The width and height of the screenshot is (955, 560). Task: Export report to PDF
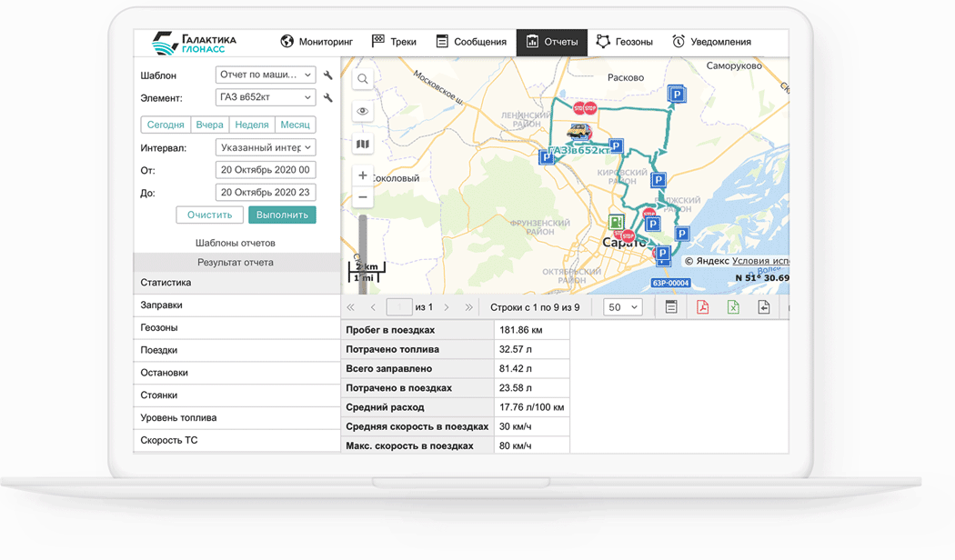[702, 307]
